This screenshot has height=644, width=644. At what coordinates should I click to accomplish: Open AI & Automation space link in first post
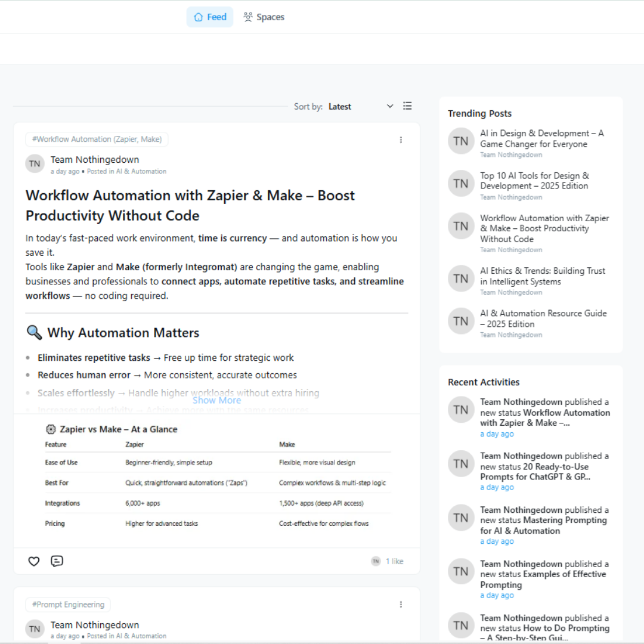tap(141, 172)
